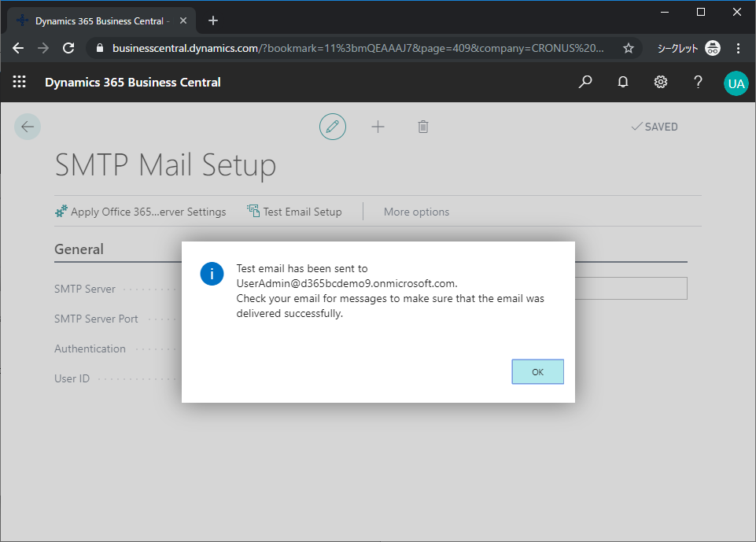Screen dimensions: 756x542
Task: Click the site lock icon
Action: (x=100, y=48)
